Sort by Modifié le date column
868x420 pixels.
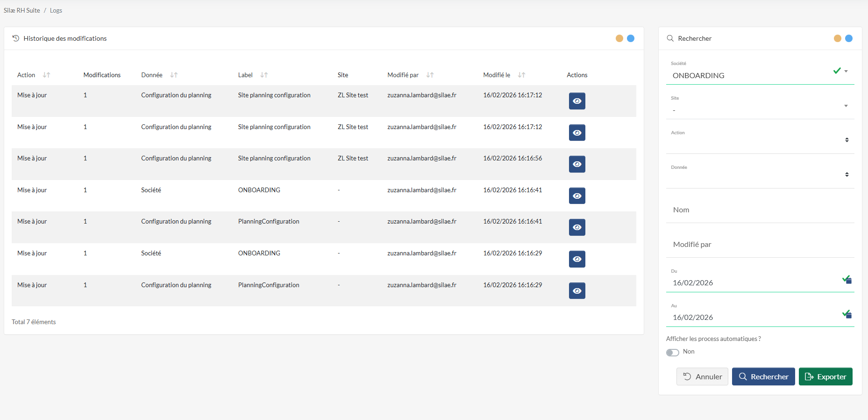tap(521, 75)
